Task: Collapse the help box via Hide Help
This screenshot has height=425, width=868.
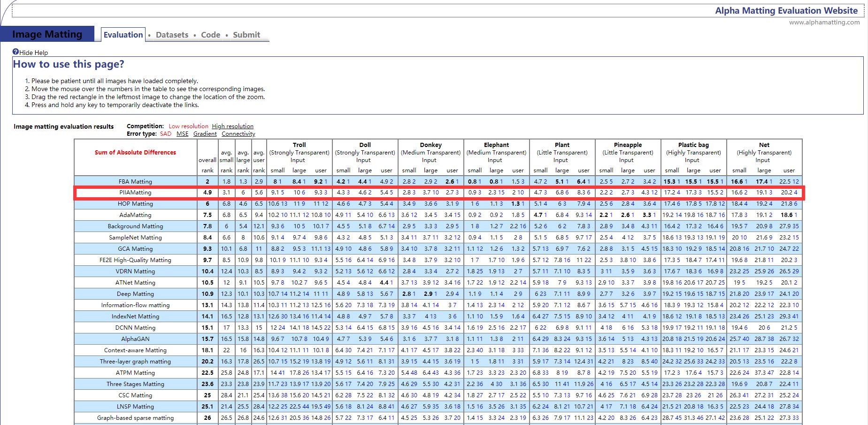Action: [x=33, y=53]
